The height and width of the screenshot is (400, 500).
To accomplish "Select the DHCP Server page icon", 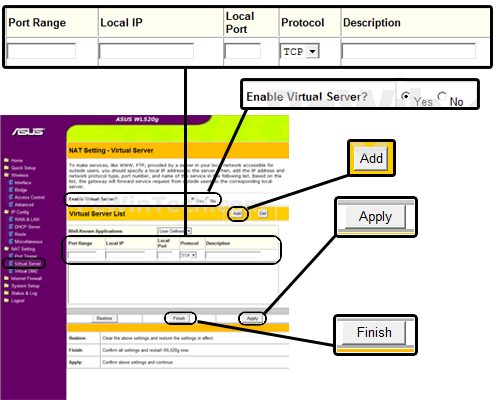I will tap(11, 227).
